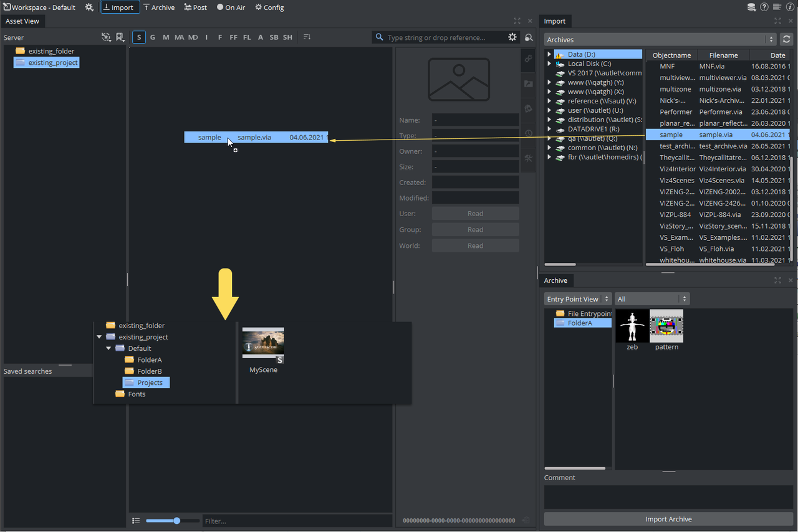Toggle the S scene type filter
The height and width of the screenshot is (532, 798).
click(x=139, y=37)
